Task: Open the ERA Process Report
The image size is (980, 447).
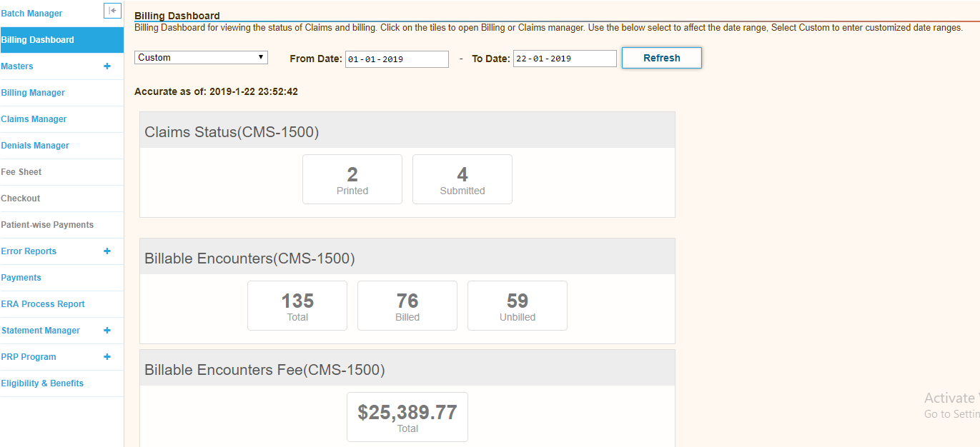Action: (x=43, y=304)
